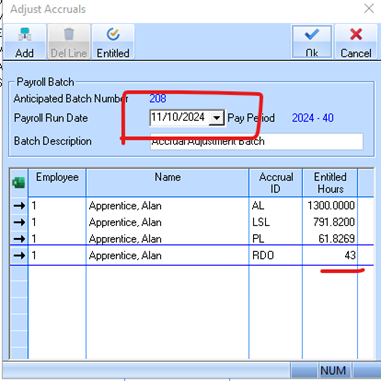Click name cell in the RDO row
This screenshot has width=381, height=381.
tap(167, 255)
